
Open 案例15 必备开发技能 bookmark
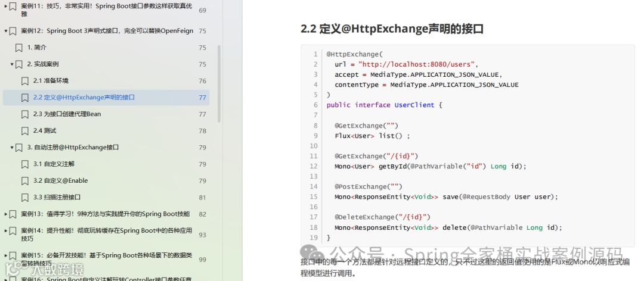(x=106, y=259)
